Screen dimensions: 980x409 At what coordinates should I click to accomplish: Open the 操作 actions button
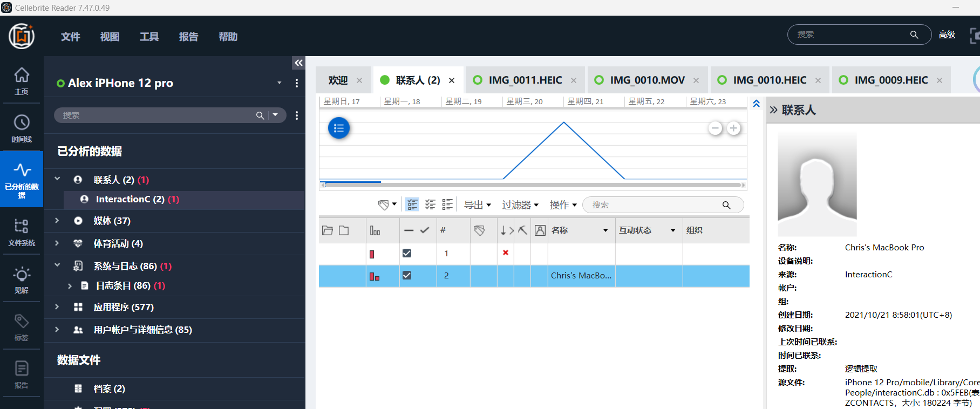[x=563, y=205]
